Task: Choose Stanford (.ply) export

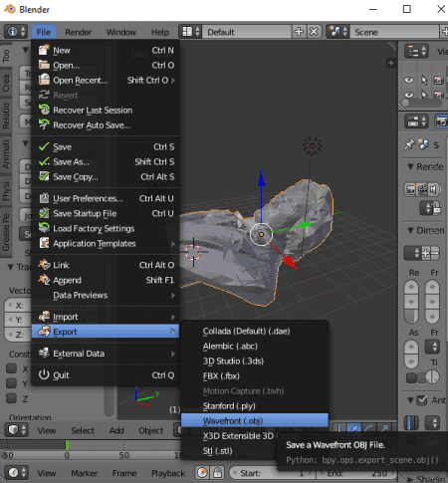Action: 255,405
